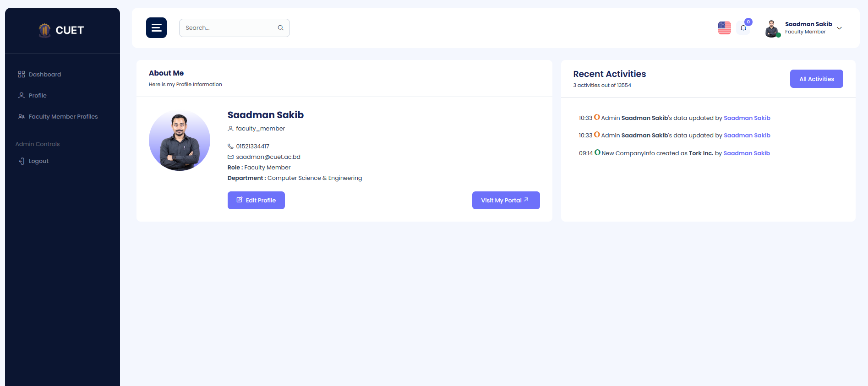
Task: Open the US flag language selector
Action: 724,28
